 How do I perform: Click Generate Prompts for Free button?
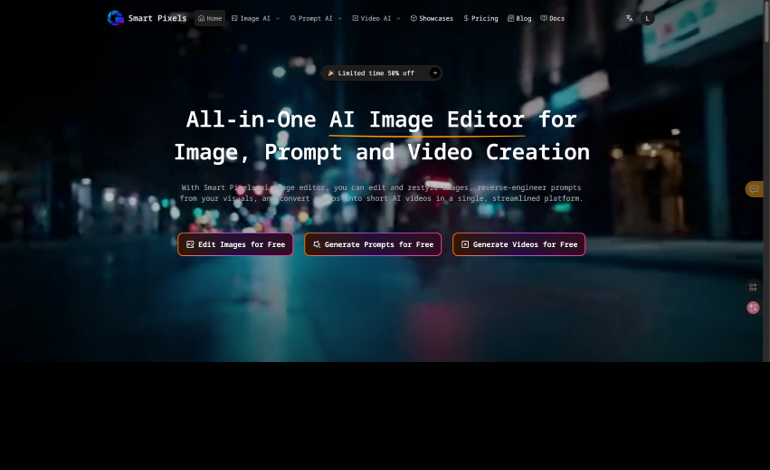373,244
